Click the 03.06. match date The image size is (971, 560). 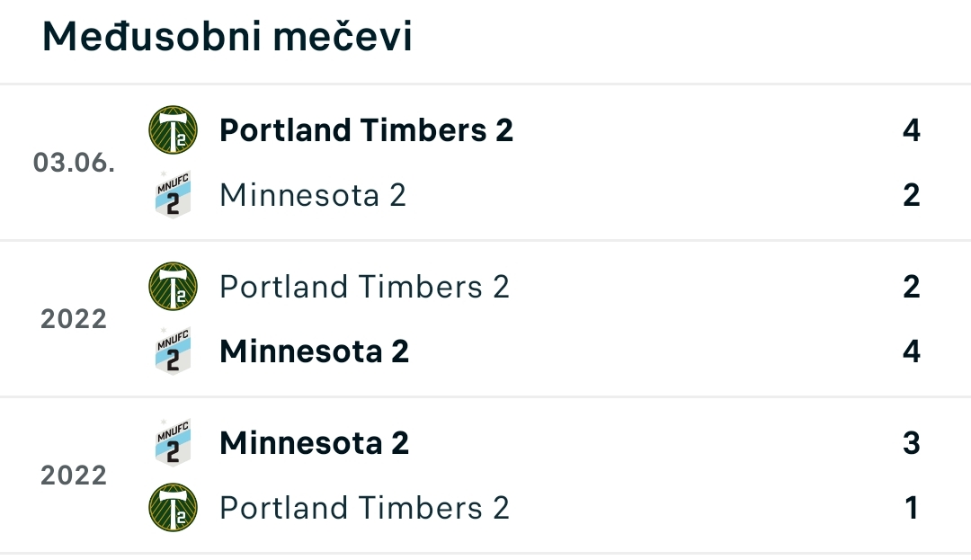[74, 163]
